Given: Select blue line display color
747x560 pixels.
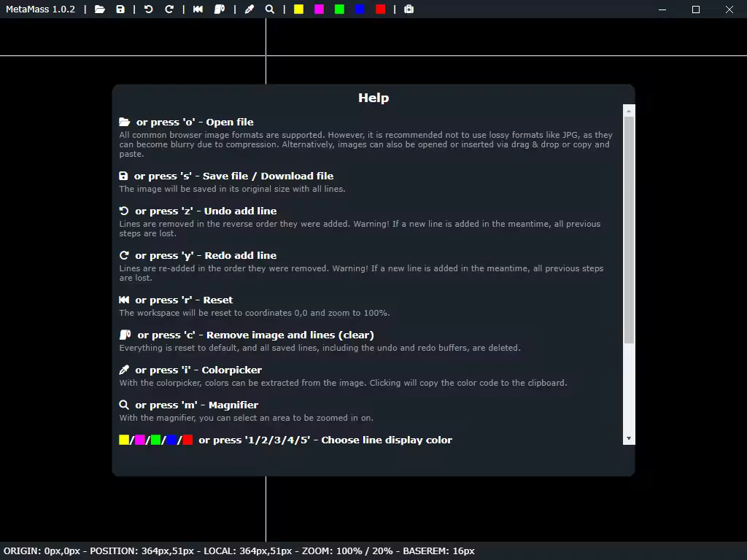Looking at the screenshot, I should (x=359, y=9).
